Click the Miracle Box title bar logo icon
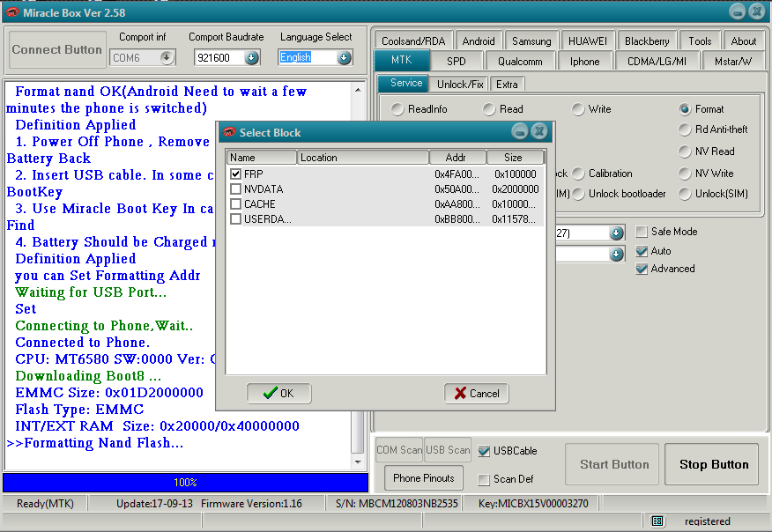The height and width of the screenshot is (532, 772). [x=12, y=12]
